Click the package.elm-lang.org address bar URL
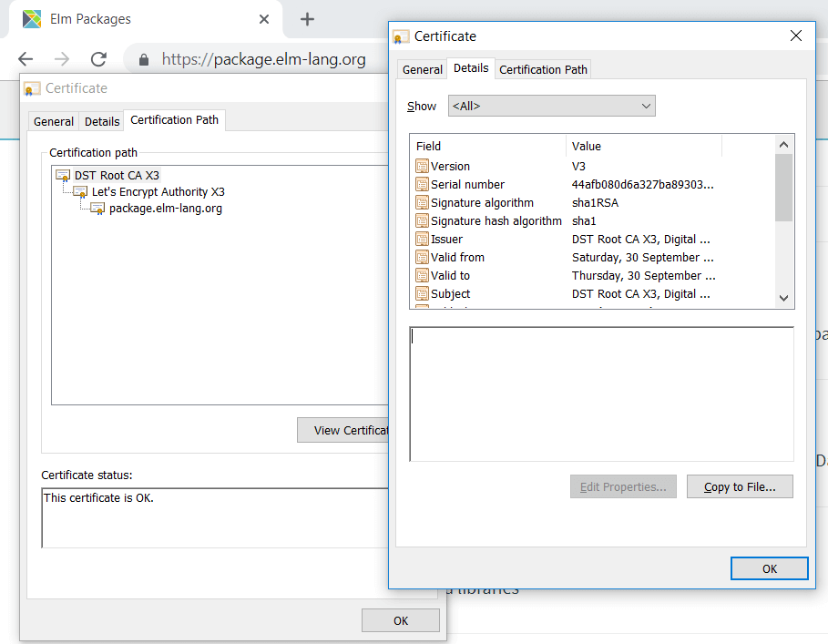The width and height of the screenshot is (828, 644). [263, 59]
